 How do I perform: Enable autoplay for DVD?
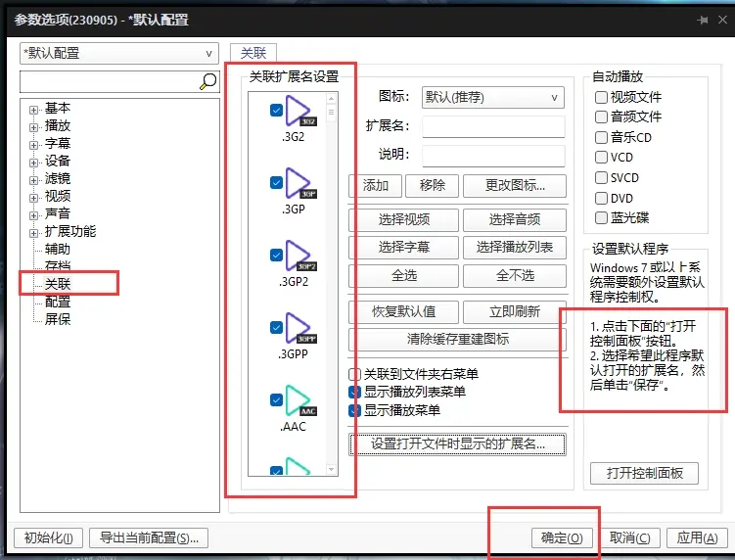pos(601,199)
